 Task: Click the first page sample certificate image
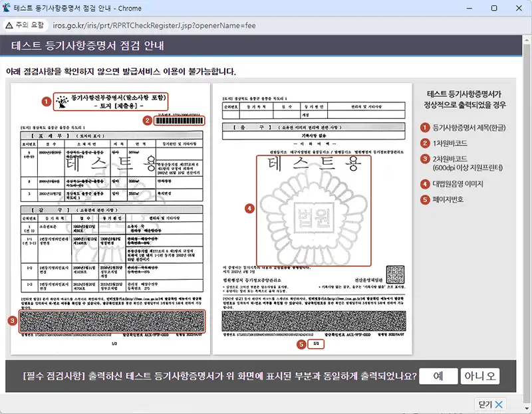[110, 219]
